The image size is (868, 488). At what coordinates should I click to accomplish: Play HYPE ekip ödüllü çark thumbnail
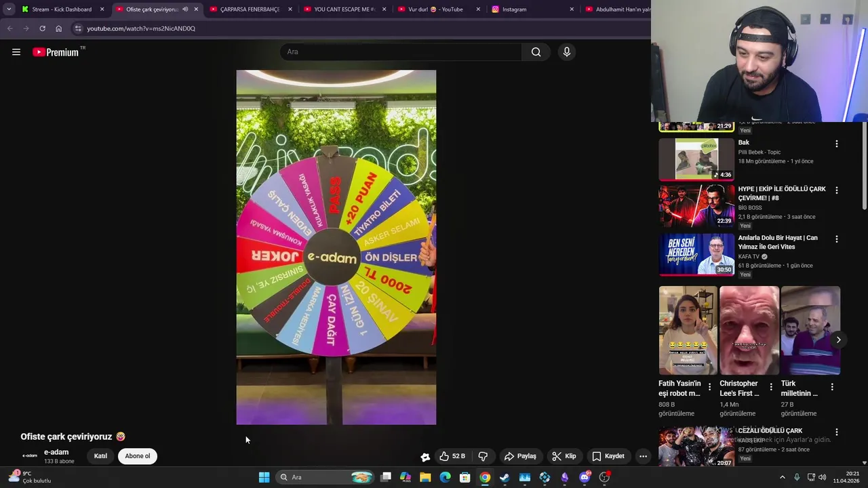696,206
